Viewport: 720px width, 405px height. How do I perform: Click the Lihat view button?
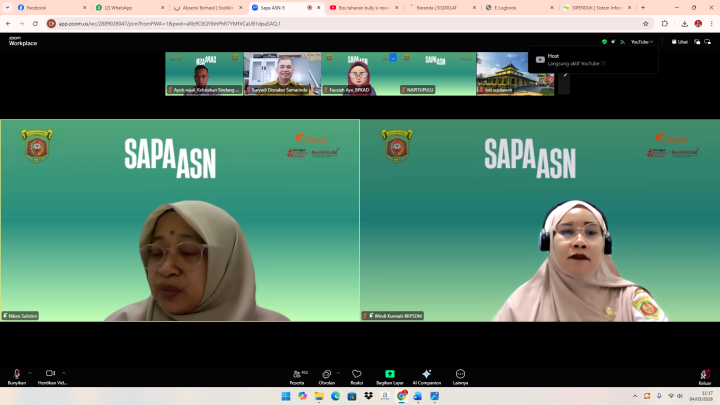680,42
